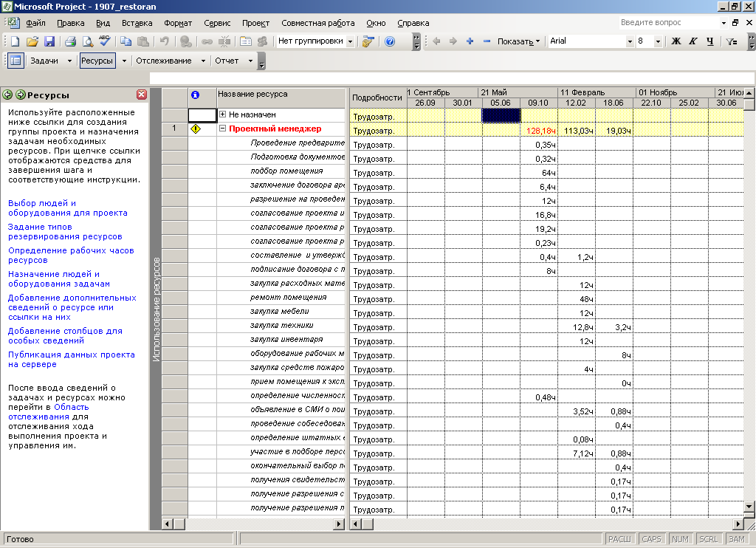Hide subtasks with the minus icon

pyautogui.click(x=487, y=41)
